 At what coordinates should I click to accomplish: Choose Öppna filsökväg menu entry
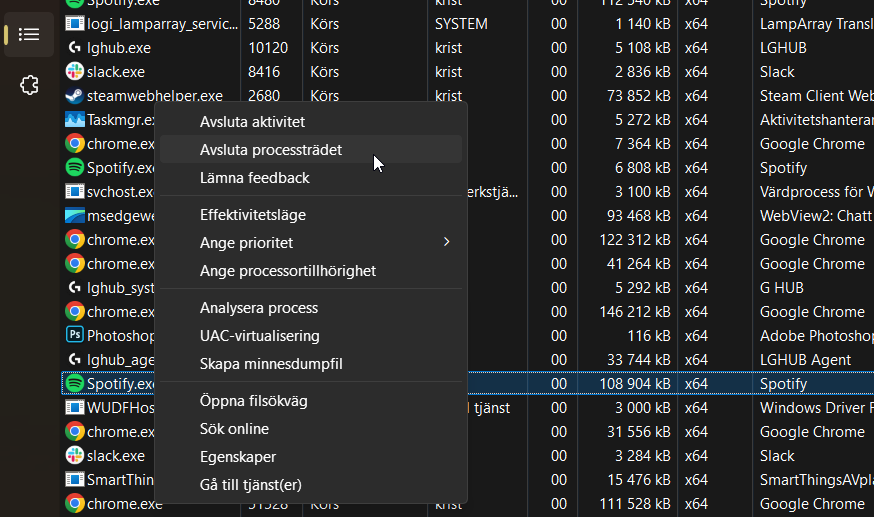tap(254, 401)
